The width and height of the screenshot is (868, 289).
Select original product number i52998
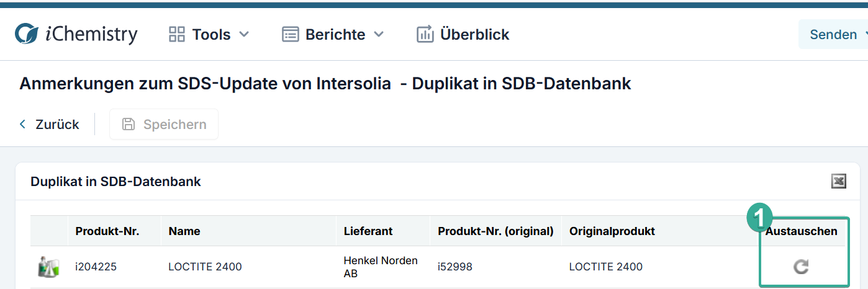tap(455, 267)
